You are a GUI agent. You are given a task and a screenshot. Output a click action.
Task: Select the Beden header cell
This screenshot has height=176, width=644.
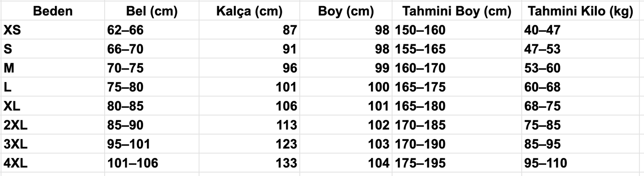coord(52,12)
